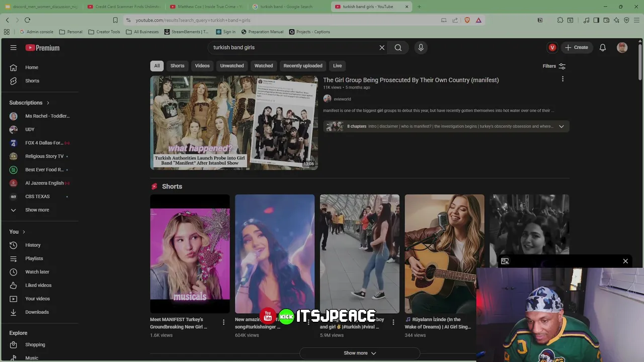The width and height of the screenshot is (644, 362).
Task: Open Creator Tools bookmark folder
Action: click(x=104, y=32)
